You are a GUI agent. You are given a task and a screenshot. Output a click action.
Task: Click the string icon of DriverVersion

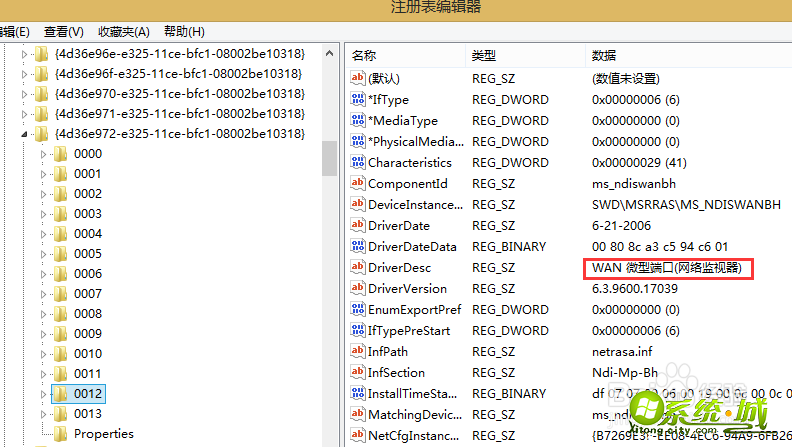358,288
